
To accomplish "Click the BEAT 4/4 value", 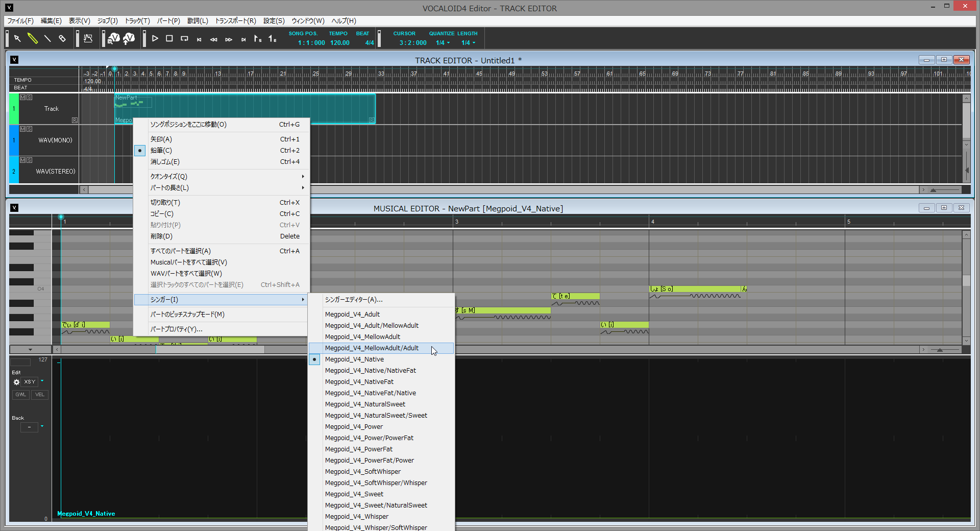I will coord(369,43).
